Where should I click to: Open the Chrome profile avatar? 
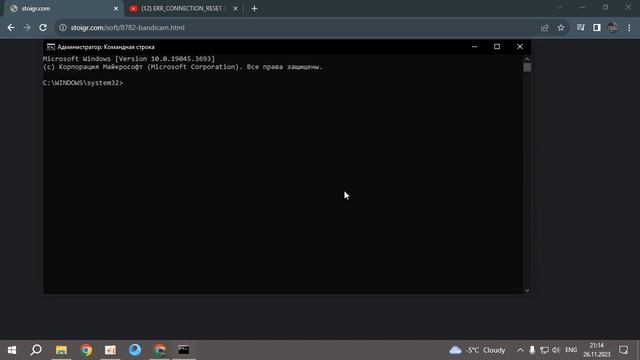click(613, 28)
